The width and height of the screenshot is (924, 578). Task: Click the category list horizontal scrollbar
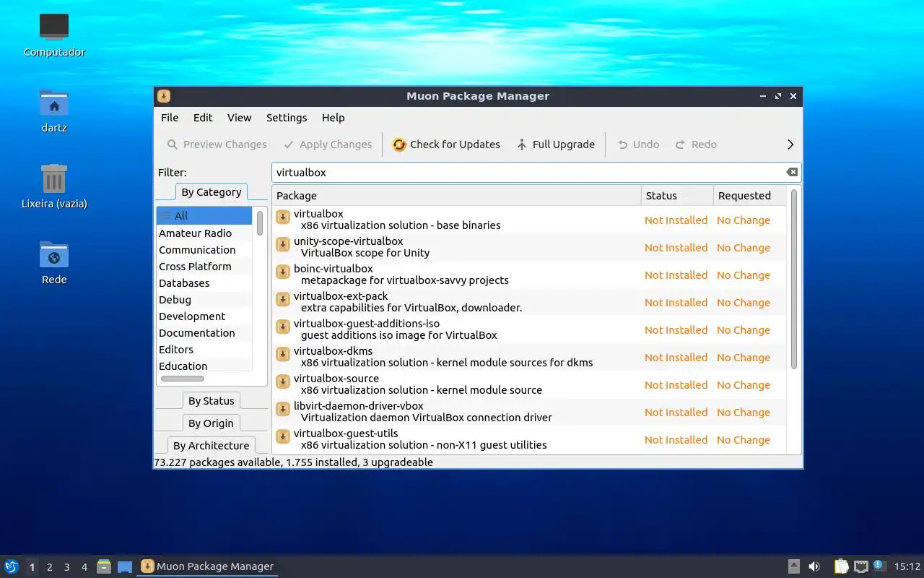pyautogui.click(x=182, y=379)
